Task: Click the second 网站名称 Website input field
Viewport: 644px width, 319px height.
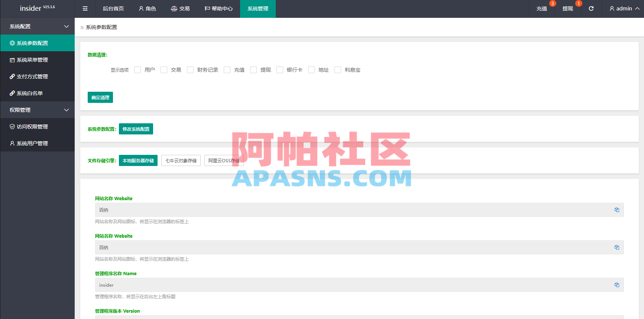Action: pyautogui.click(x=359, y=247)
